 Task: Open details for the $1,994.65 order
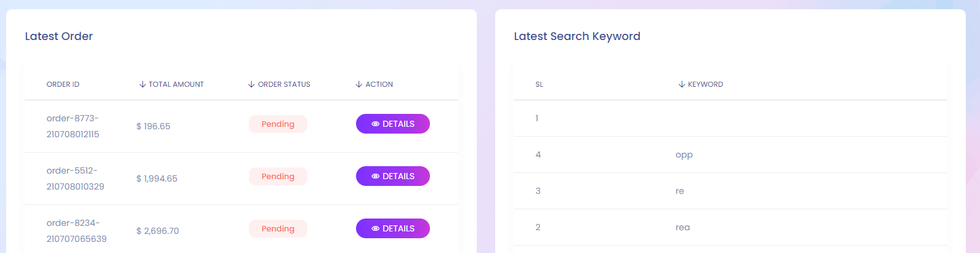tap(393, 176)
